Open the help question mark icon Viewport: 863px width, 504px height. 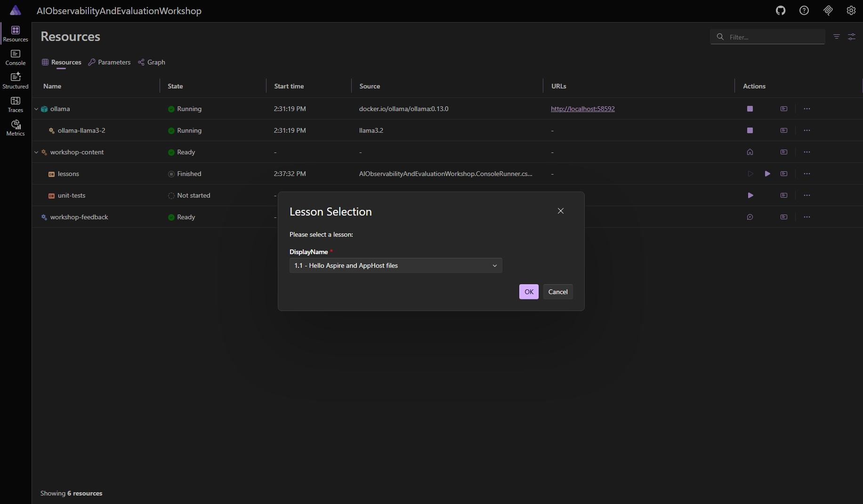804,10
